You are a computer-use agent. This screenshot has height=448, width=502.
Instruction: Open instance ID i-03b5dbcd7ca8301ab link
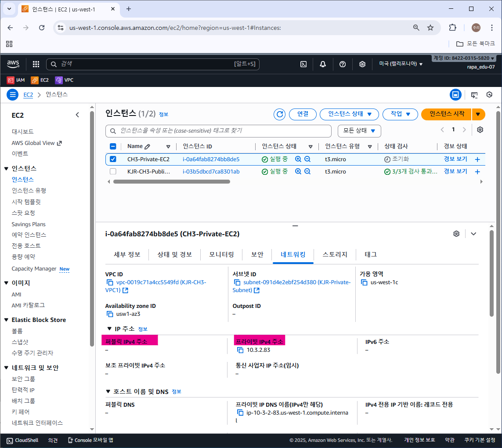click(x=211, y=171)
